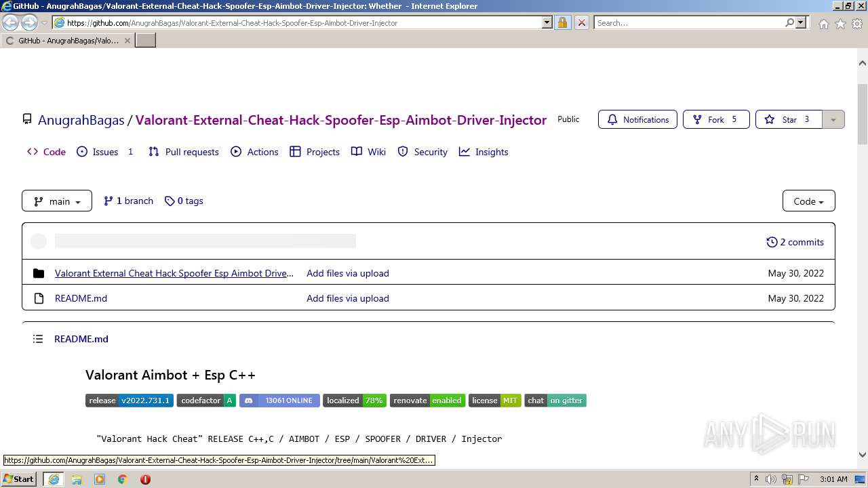Open the address bar history dropdown
868x488 pixels.
pos(547,22)
